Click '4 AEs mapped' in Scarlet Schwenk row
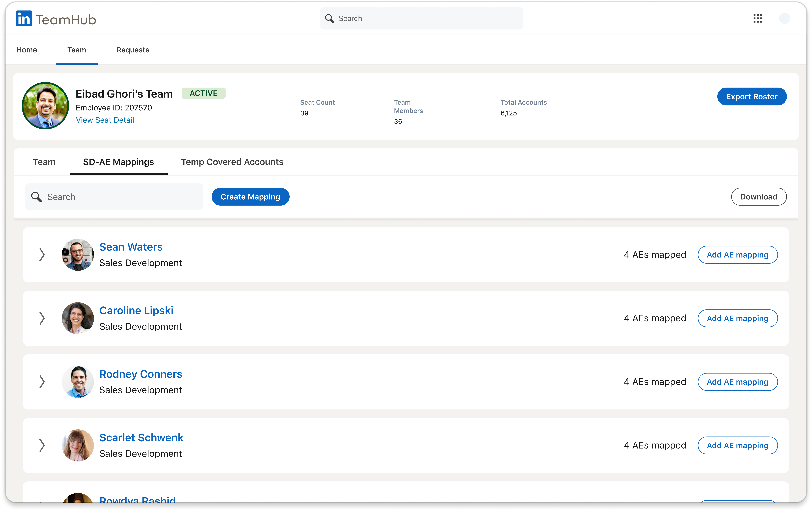The image size is (812, 511). point(655,445)
